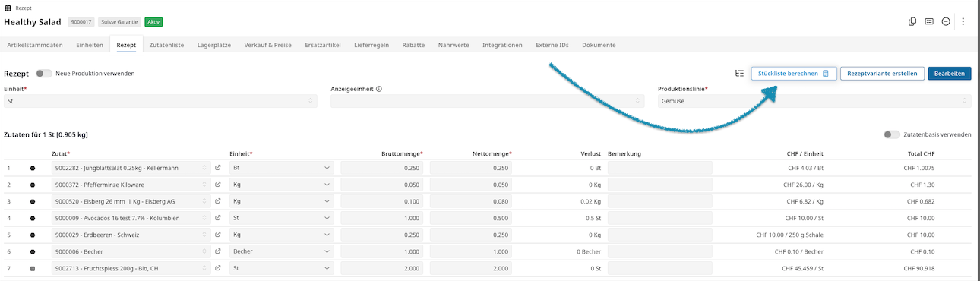
Task: Open external link for Jungblattsalat ingredient
Action: point(218,168)
